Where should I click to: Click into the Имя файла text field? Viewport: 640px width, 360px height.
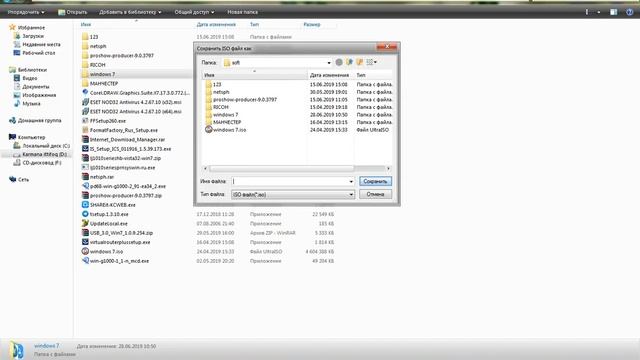point(289,181)
